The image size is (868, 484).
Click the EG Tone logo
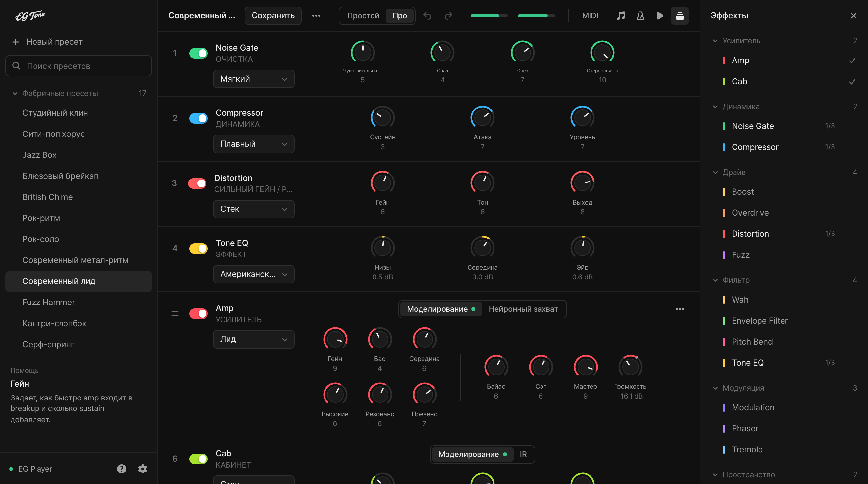pos(30,15)
